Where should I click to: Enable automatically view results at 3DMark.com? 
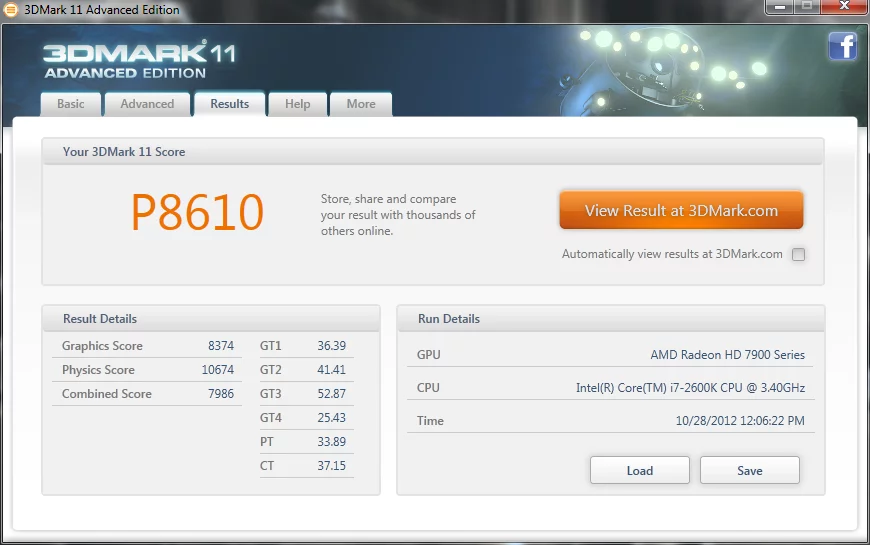click(798, 254)
